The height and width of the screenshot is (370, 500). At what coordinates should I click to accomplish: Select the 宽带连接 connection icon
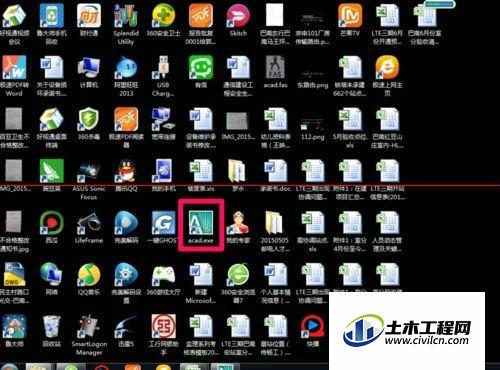click(163, 119)
